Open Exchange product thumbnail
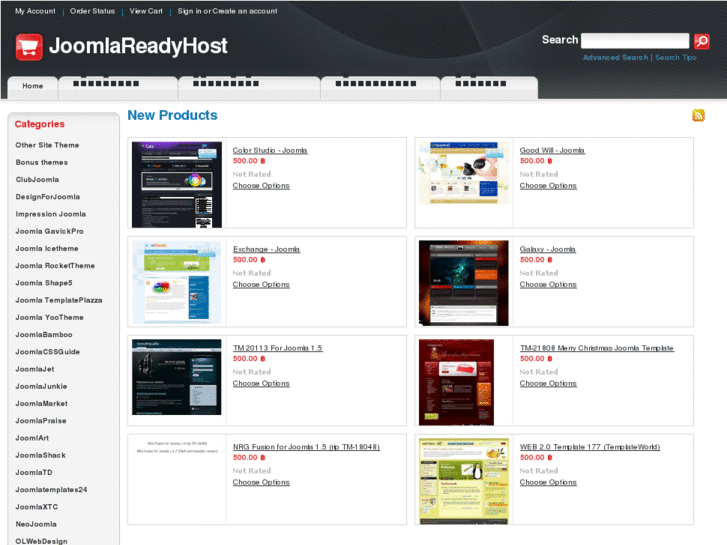This screenshot has width=727, height=545. pyautogui.click(x=177, y=282)
